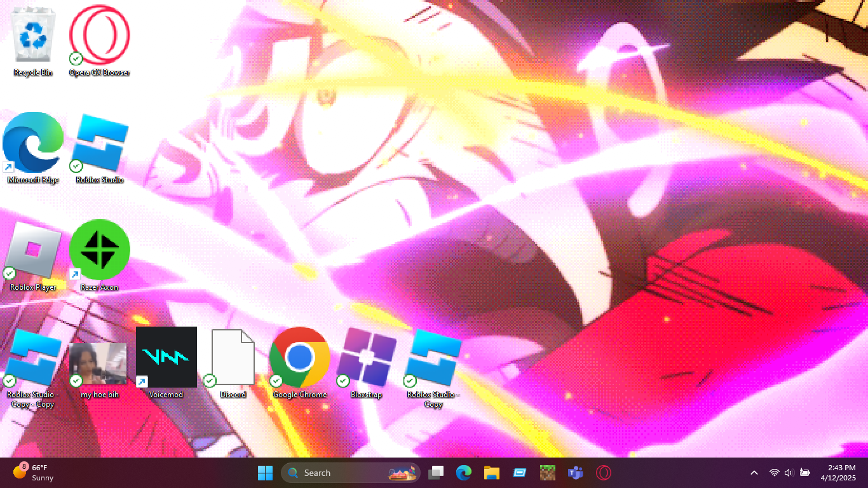Open the blue window app next to File Explorer

[x=520, y=473]
